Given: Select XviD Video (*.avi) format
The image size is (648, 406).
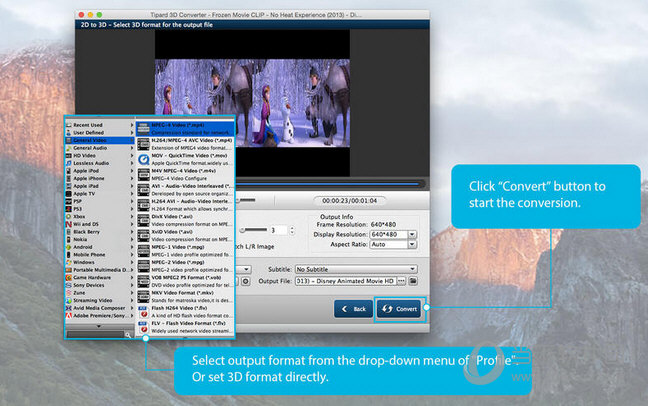Looking at the screenshot, I should [186, 235].
